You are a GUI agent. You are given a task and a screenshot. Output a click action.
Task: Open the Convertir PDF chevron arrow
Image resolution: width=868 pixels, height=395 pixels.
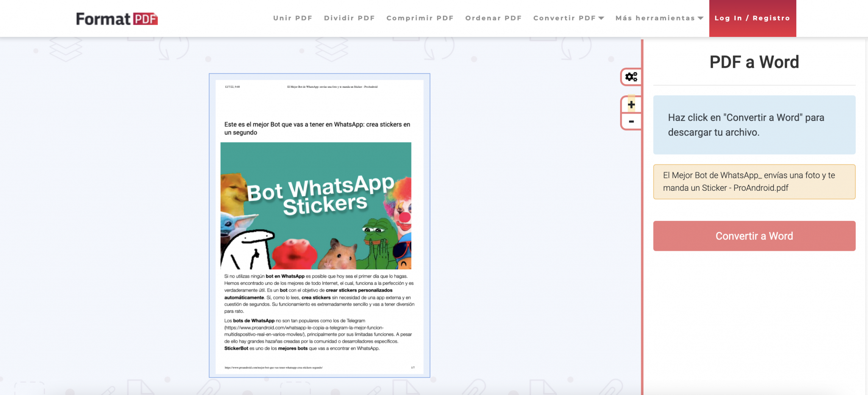tap(602, 18)
